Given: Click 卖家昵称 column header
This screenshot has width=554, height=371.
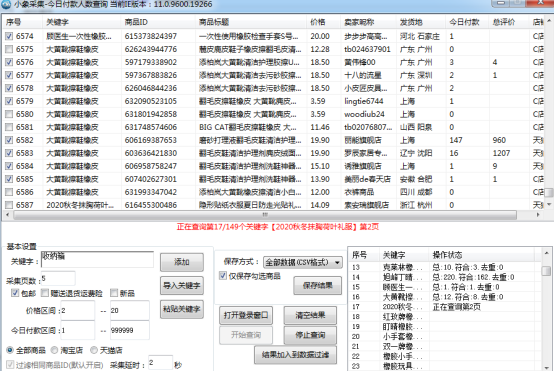Looking at the screenshot, I should (x=368, y=22).
